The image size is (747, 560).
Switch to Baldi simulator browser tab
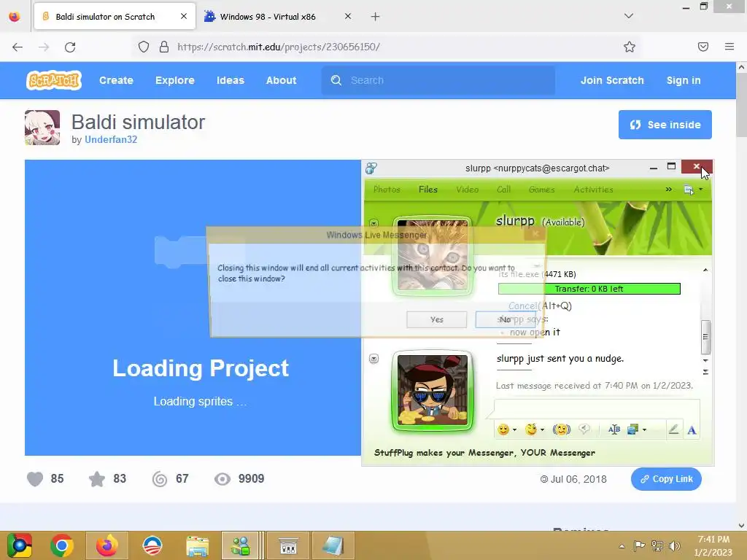[115, 17]
